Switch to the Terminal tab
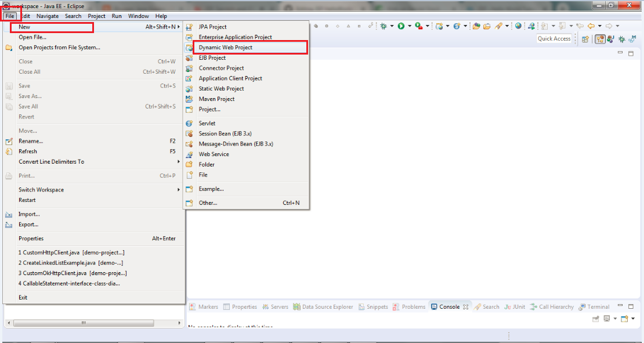The width and height of the screenshot is (644, 343). point(594,307)
